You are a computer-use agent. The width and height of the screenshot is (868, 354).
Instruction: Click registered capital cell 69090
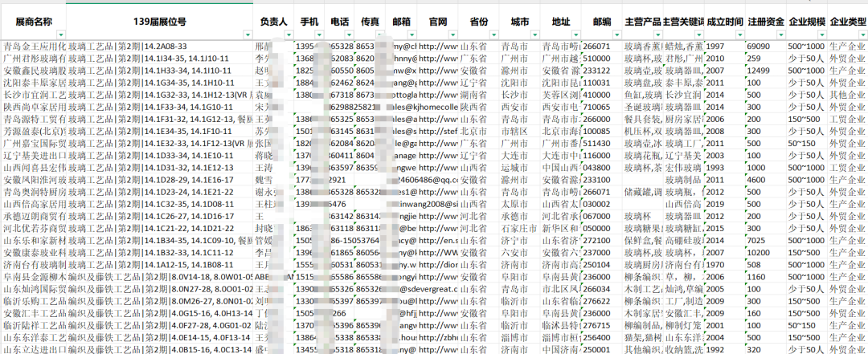[x=765, y=47]
